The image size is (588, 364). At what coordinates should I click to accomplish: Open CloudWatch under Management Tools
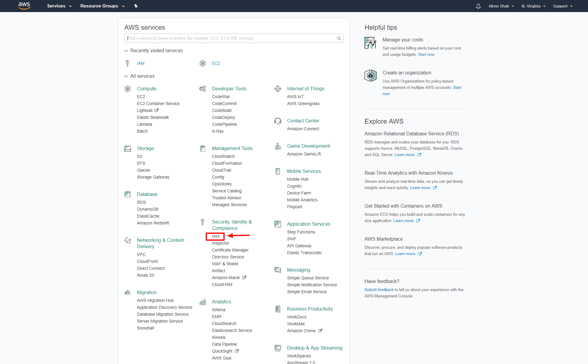pyautogui.click(x=223, y=156)
